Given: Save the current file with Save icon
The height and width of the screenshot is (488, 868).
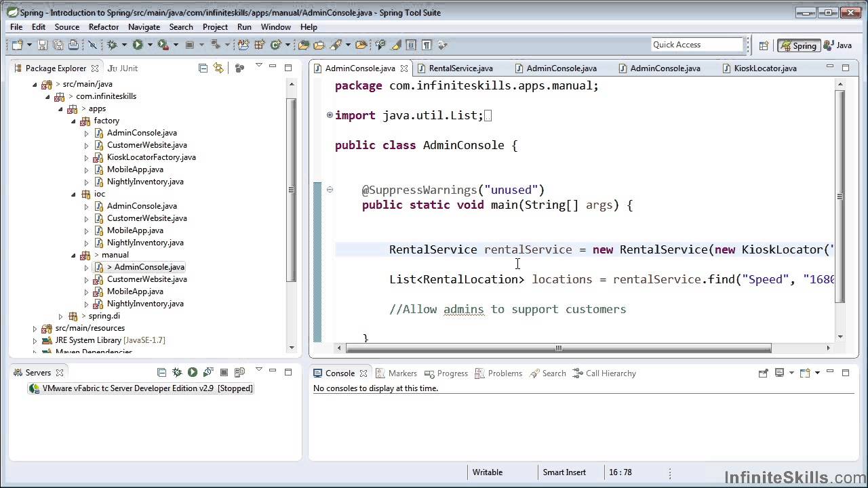Looking at the screenshot, I should pyautogui.click(x=43, y=45).
